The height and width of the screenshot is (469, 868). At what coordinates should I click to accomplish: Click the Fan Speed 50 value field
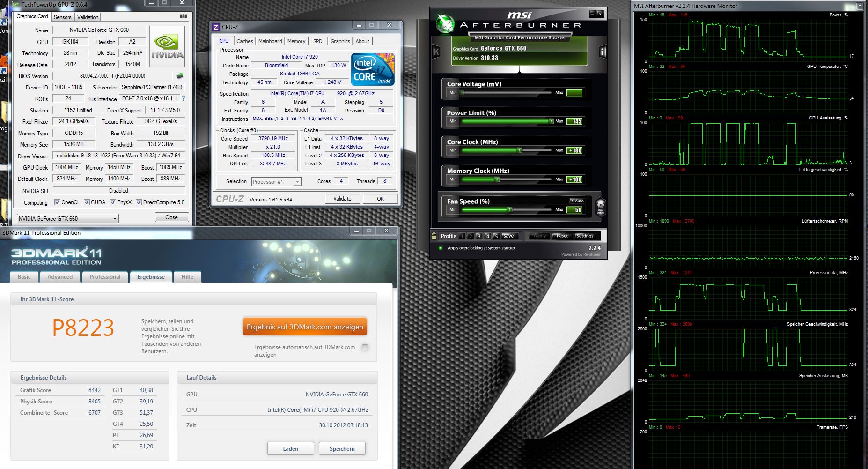pos(574,210)
